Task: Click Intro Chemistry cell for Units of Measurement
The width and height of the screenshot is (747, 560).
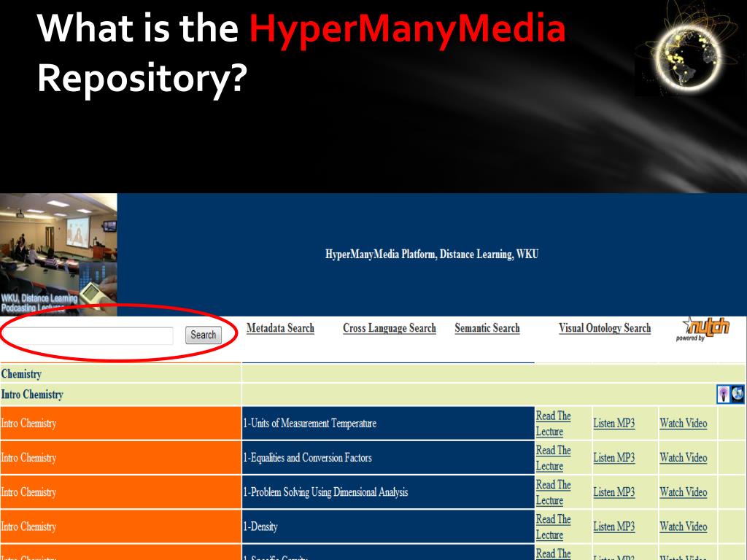Action: (x=120, y=423)
